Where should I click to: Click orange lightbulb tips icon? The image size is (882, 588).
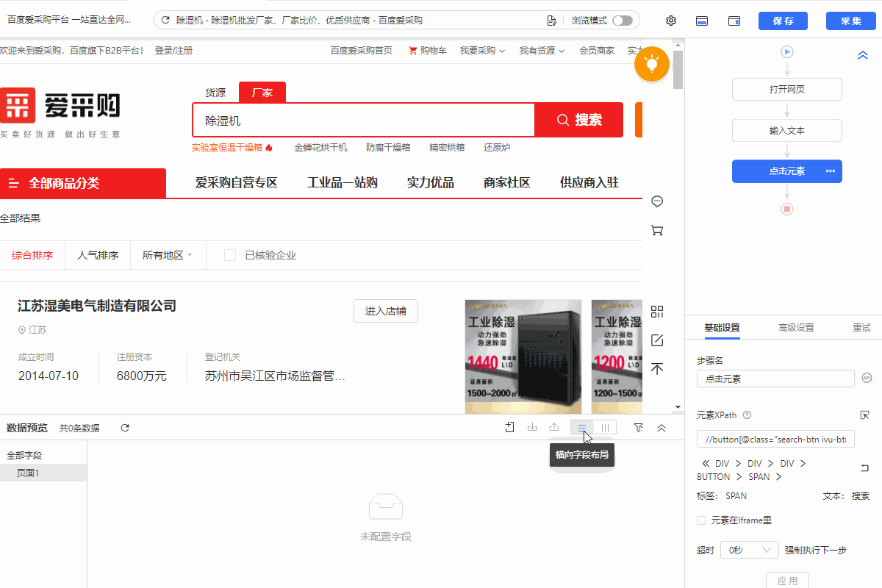click(x=652, y=64)
